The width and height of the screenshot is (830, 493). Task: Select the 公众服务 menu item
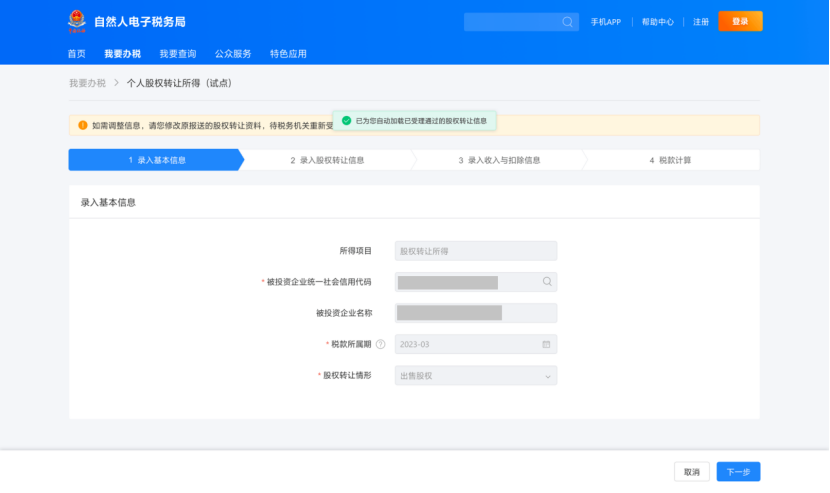click(x=233, y=54)
